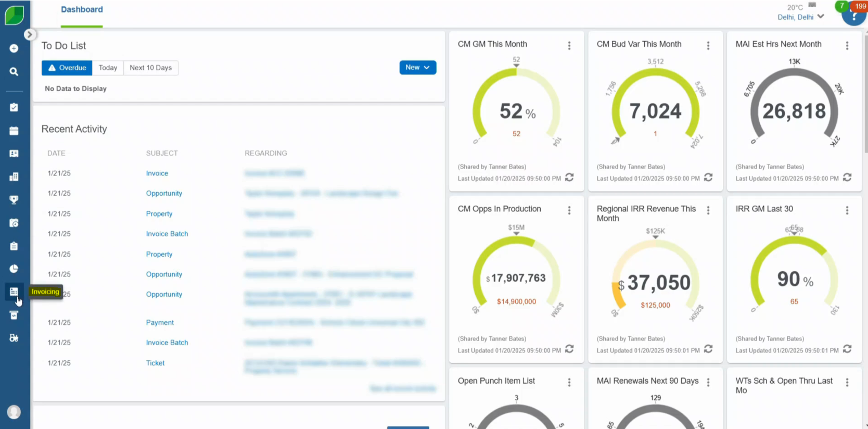Click the page vertical scrollbar

pos(865,94)
